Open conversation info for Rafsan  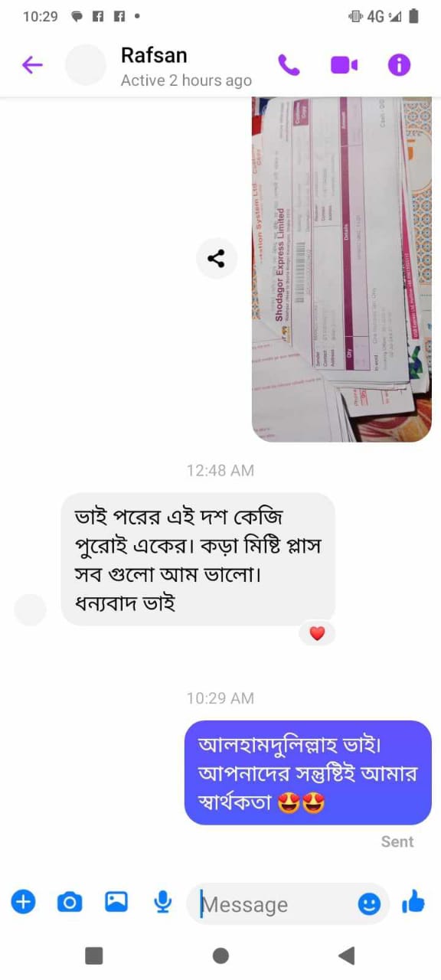coord(399,65)
